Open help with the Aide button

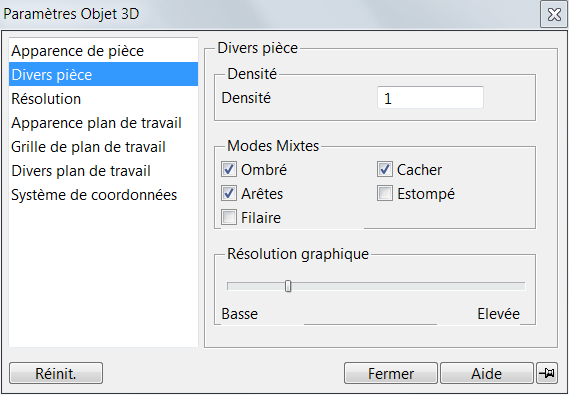487,373
